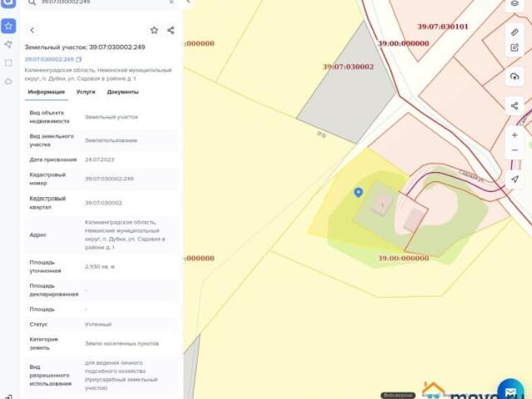Select the rectangle selection tool in sidebar
This screenshot has height=399, width=532.
tap(8, 63)
